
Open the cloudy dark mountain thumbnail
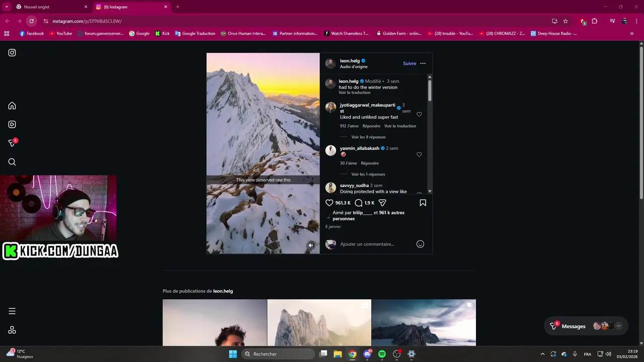click(424, 323)
